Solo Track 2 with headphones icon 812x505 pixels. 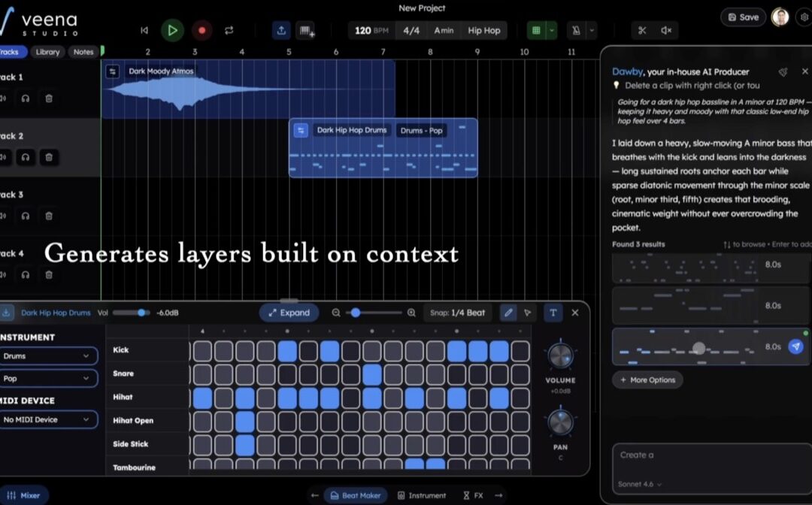pyautogui.click(x=26, y=157)
